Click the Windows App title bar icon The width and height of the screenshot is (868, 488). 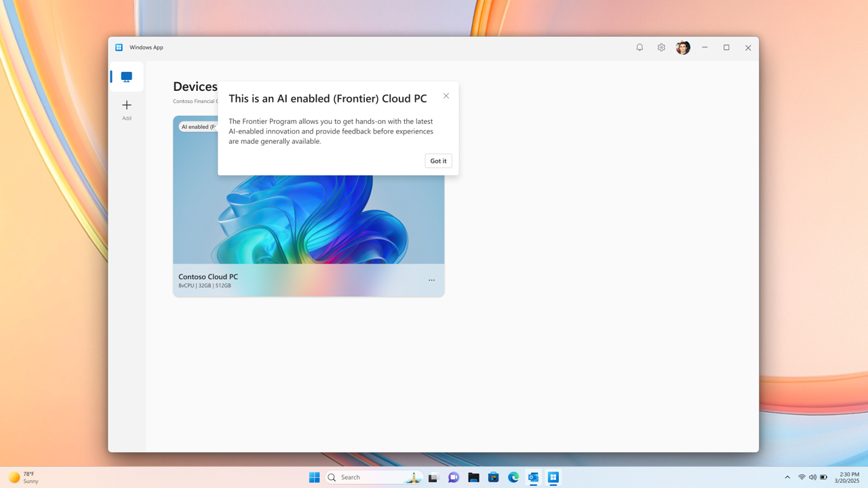coord(119,47)
